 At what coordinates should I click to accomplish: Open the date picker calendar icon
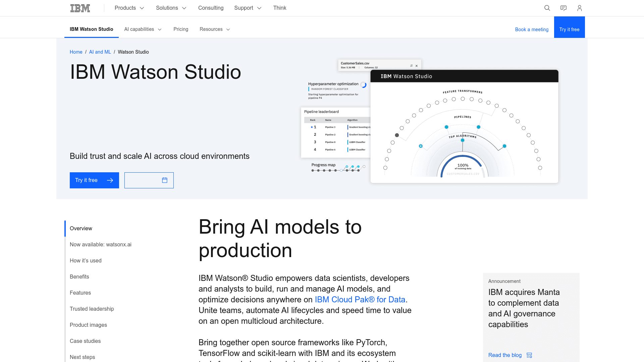point(164,180)
